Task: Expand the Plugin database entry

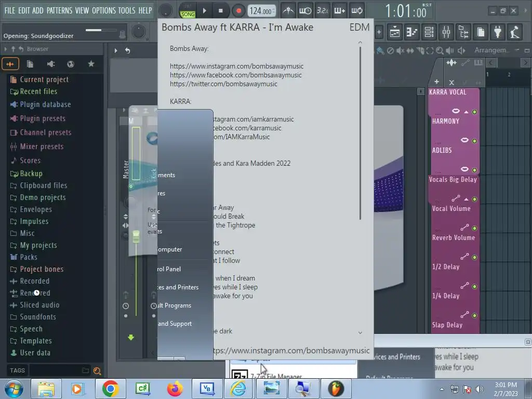Action: 45,104
